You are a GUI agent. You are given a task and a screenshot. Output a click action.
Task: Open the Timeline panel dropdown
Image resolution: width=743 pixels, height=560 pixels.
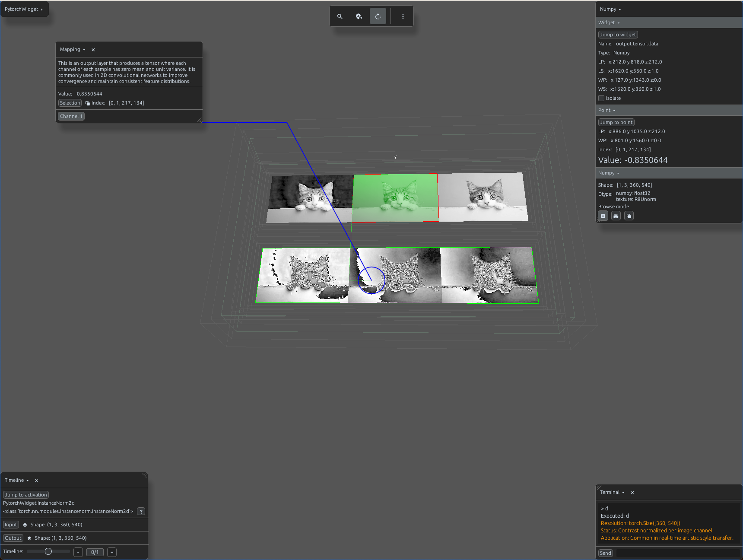pyautogui.click(x=17, y=480)
